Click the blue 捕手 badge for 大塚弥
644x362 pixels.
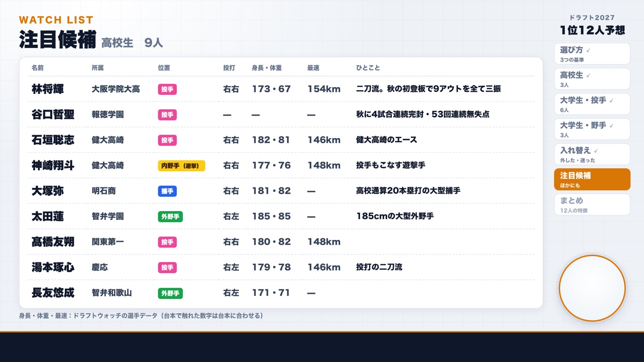coord(167,191)
